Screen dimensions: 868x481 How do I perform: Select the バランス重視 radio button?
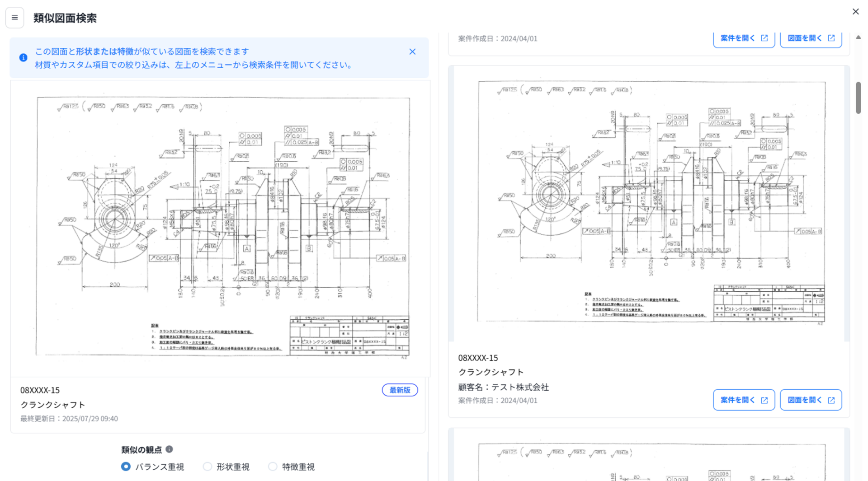pos(126,467)
